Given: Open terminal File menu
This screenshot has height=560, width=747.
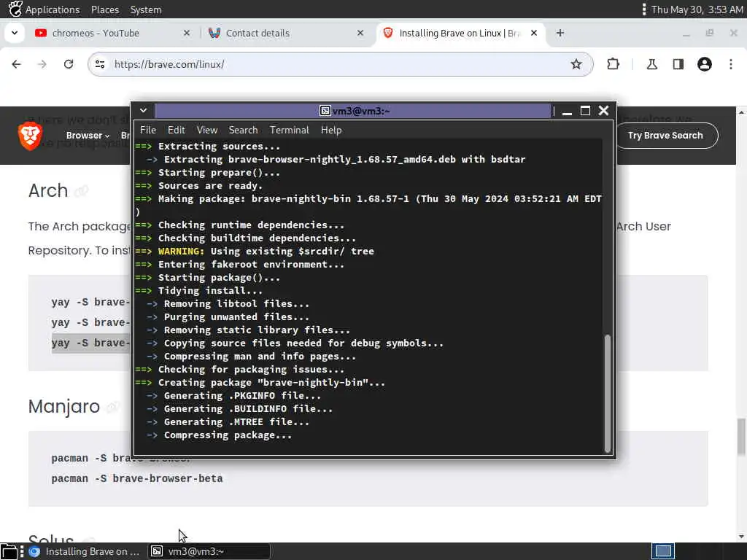Looking at the screenshot, I should point(147,130).
